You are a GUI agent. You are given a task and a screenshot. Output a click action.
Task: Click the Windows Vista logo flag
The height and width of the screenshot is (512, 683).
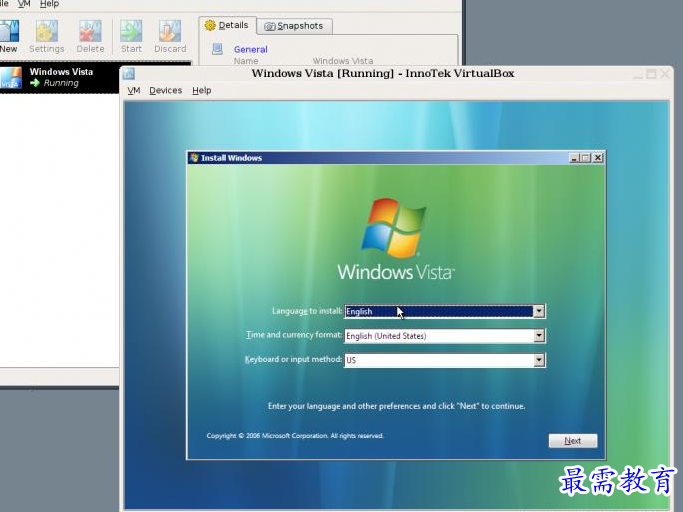[394, 228]
